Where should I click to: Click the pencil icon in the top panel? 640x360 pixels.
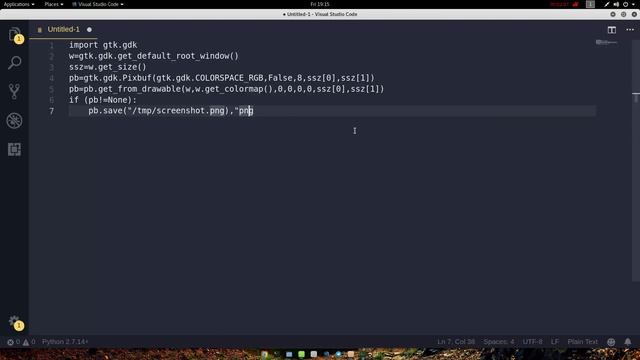click(x=607, y=4)
